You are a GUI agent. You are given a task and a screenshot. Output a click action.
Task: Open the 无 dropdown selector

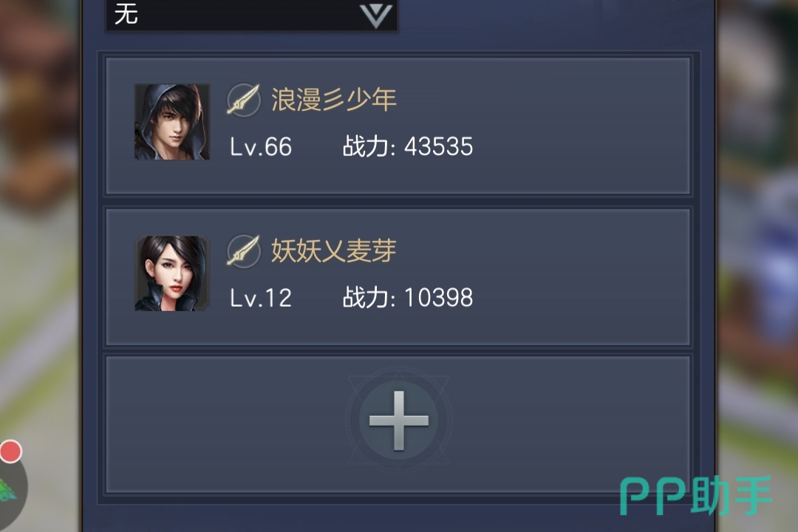(x=251, y=14)
